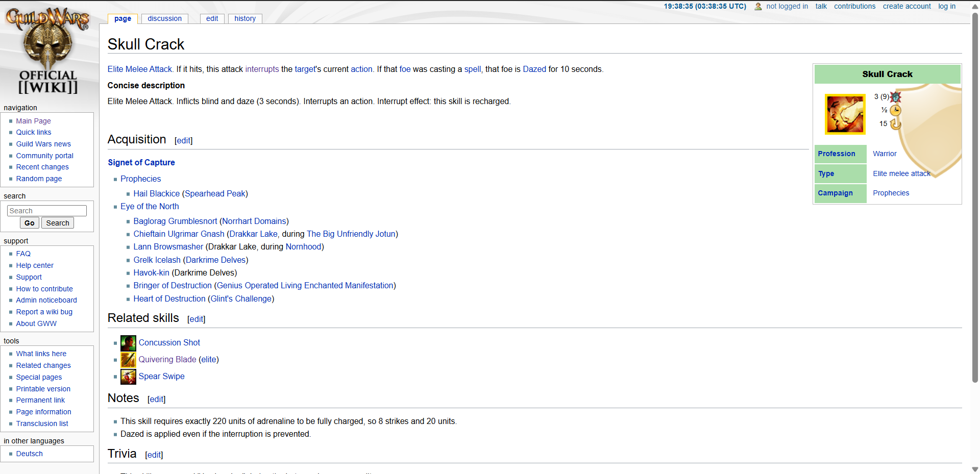The width and height of the screenshot is (980, 474).
Task: Click the Guild Wars Official Wiki logo
Action: click(x=48, y=51)
